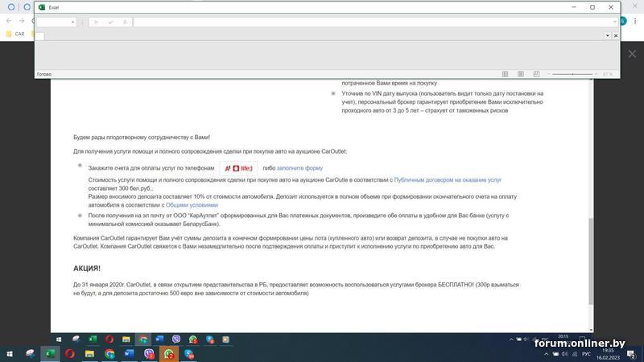Viewport: 644px width, 362px height.
Task: Follow the 'заполните форму' link
Action: [299, 168]
